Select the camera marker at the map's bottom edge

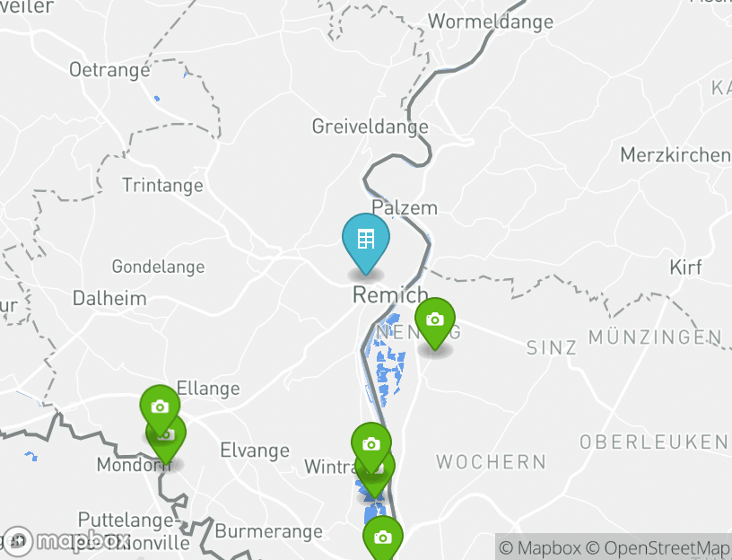(x=383, y=538)
